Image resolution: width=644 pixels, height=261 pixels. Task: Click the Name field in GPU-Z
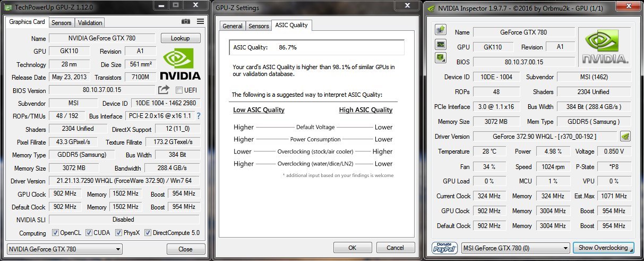(102, 38)
